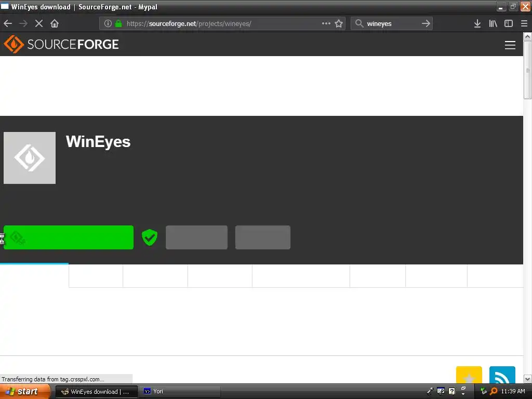Click the yellow star button at bottom
This screenshot has height=399, width=532.
pyautogui.click(x=469, y=375)
